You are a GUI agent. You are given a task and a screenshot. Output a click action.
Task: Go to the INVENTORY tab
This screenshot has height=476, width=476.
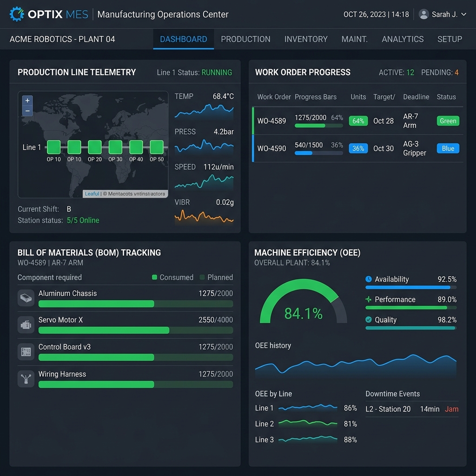click(306, 39)
